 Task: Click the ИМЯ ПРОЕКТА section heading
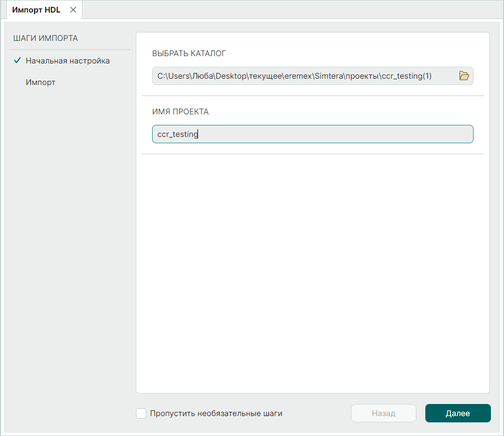pyautogui.click(x=180, y=112)
